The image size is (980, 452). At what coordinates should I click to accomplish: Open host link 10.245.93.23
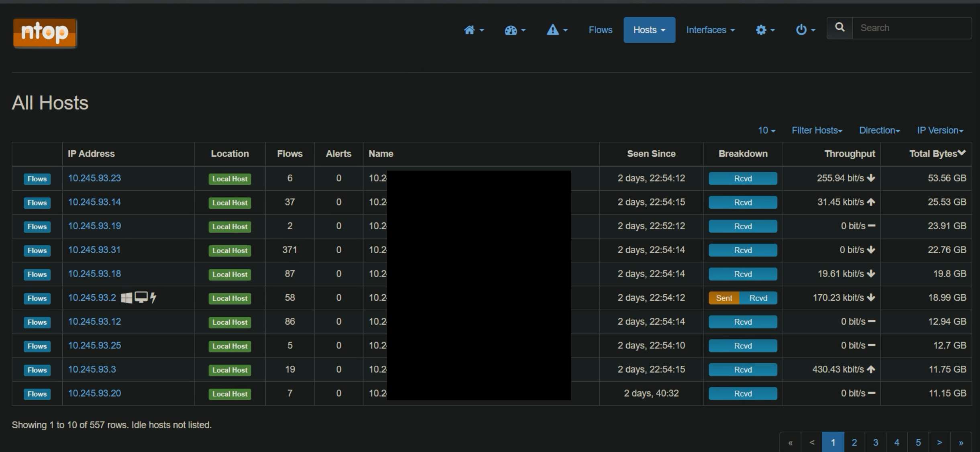[x=94, y=178]
